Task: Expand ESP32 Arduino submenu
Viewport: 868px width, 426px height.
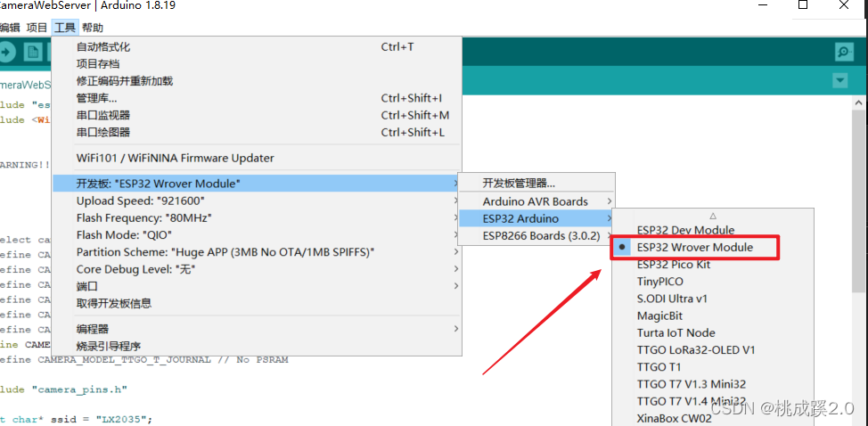Action: (x=536, y=218)
